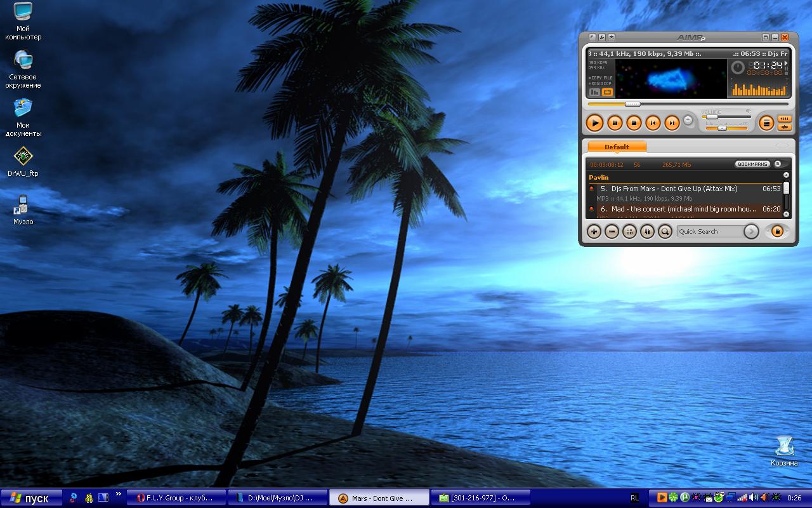812x508 pixels.
Task: Open the playlist sort button
Action: pyautogui.click(x=647, y=232)
